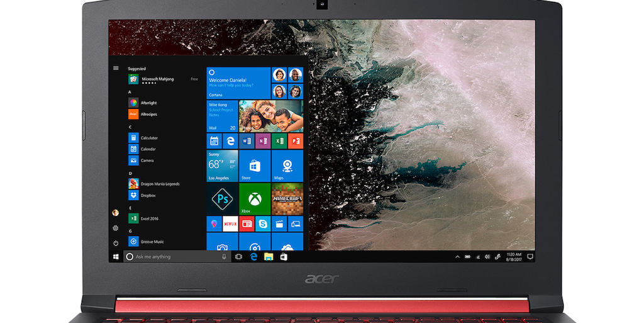Viewport: 644px width, 323px height.
Task: Open the Maps tile
Action: [287, 166]
